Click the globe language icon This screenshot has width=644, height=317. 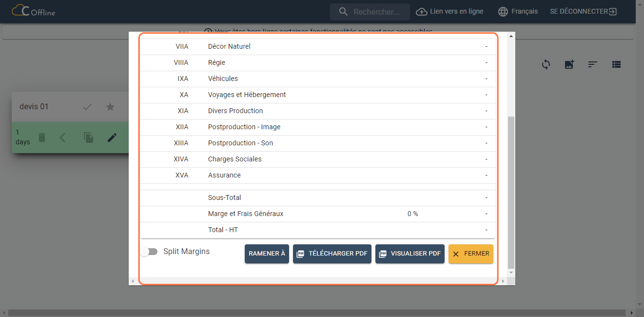503,11
